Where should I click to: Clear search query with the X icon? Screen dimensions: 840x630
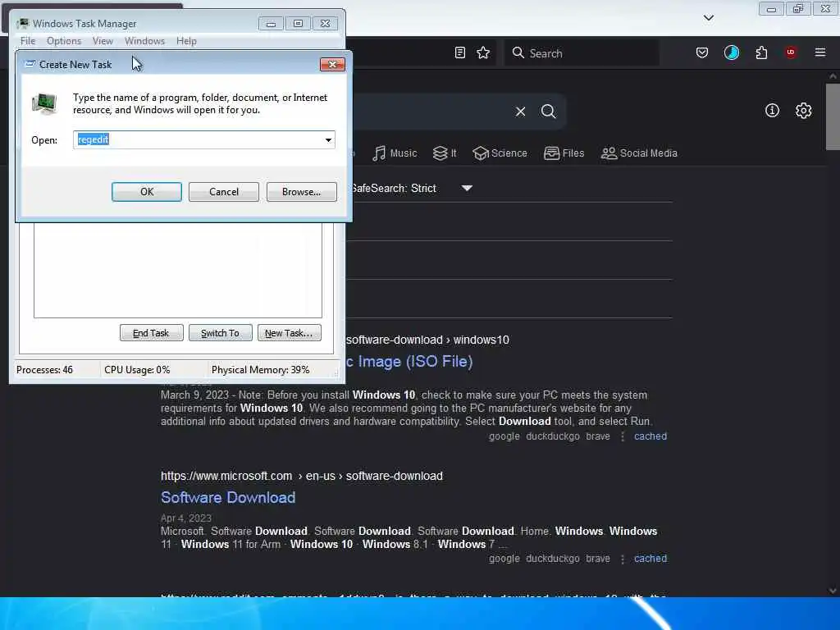pos(520,112)
